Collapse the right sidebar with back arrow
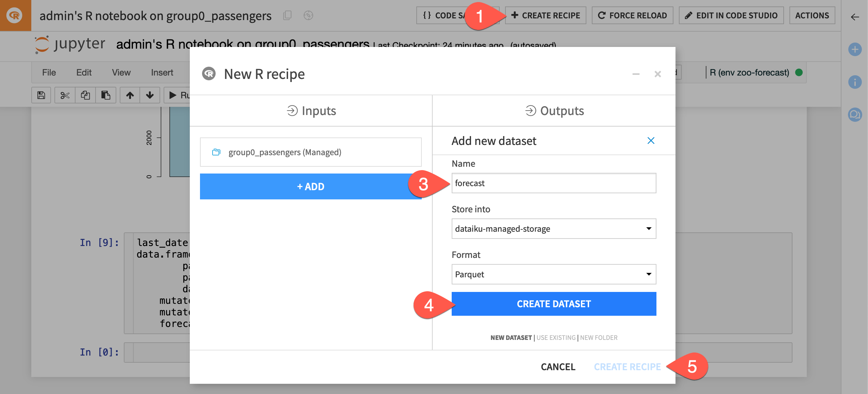The height and width of the screenshot is (394, 868). (x=855, y=17)
